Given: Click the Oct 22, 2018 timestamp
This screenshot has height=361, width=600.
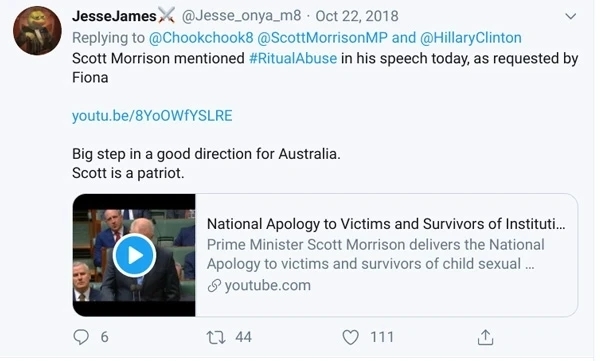Looking at the screenshot, I should click(357, 16).
